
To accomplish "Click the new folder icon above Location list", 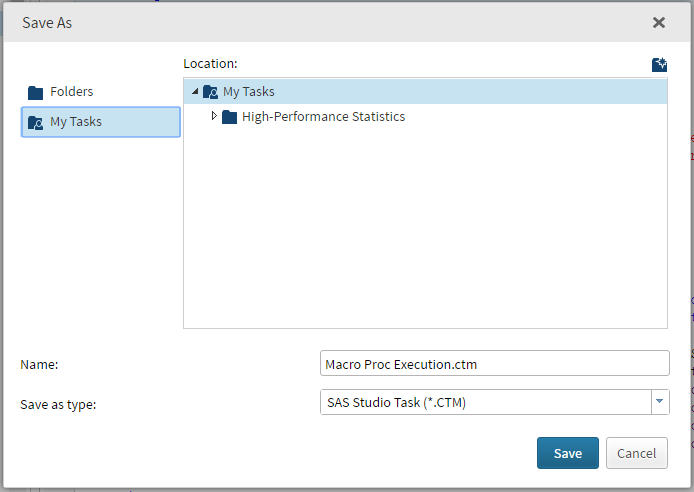I will (659, 65).
